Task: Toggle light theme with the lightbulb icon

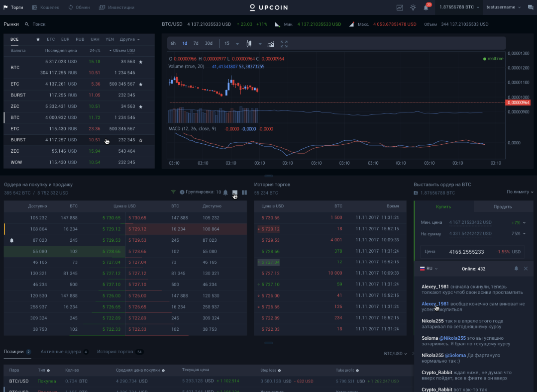Action: pyautogui.click(x=413, y=7)
